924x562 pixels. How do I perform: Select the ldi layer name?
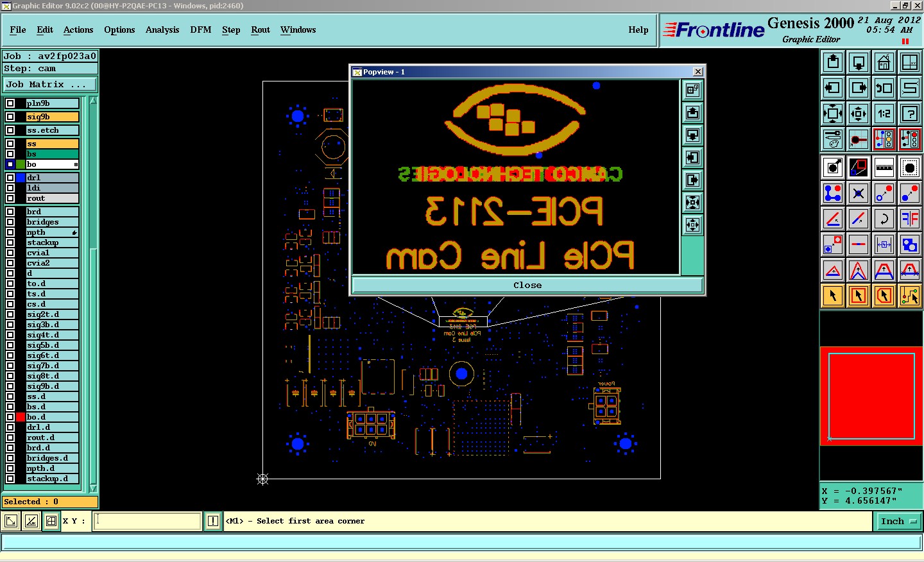[x=52, y=188]
